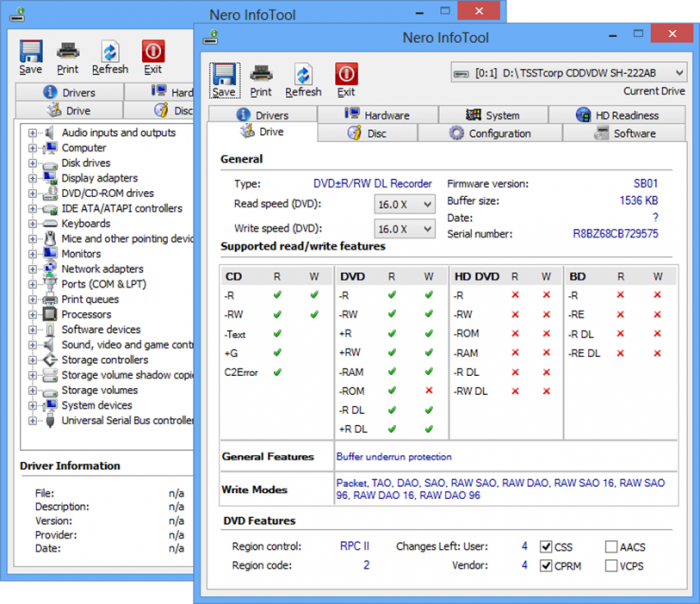Click RPC II region control value

click(x=354, y=546)
